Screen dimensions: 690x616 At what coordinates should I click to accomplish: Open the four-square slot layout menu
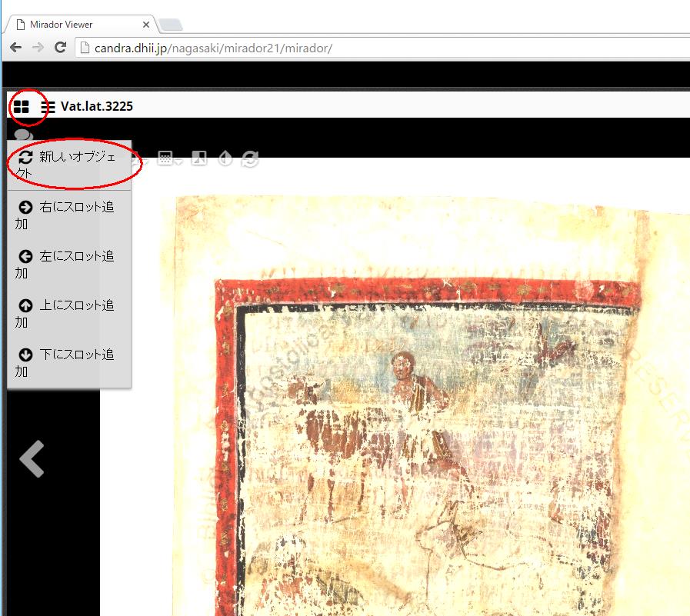pyautogui.click(x=21, y=107)
